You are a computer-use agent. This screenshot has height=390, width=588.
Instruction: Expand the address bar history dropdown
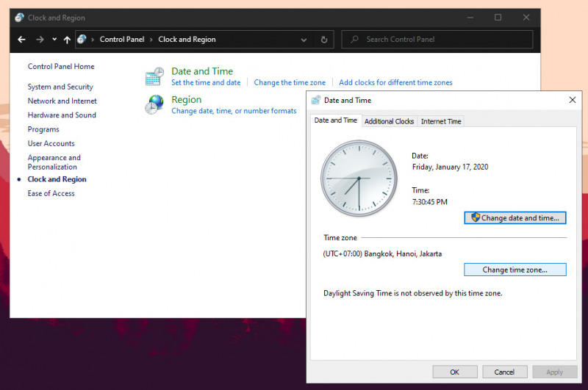[x=304, y=40]
